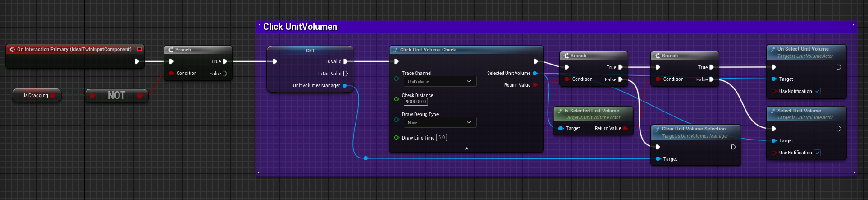The height and width of the screenshot is (200, 868).
Task: Select the GET node header
Action: 310,51
